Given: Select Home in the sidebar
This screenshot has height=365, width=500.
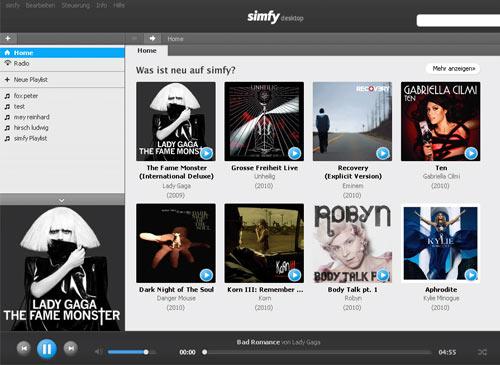Looking at the screenshot, I should click(x=62, y=53).
